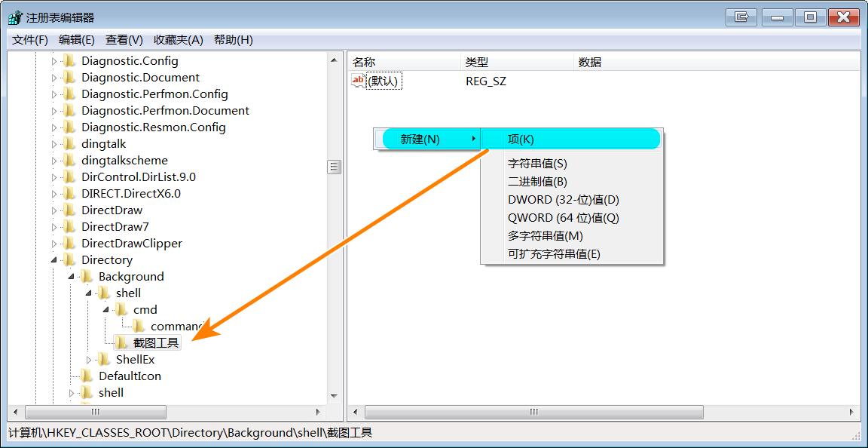Image resolution: width=868 pixels, height=448 pixels.
Task: Open the 编辑(E) menu
Action: (77, 40)
